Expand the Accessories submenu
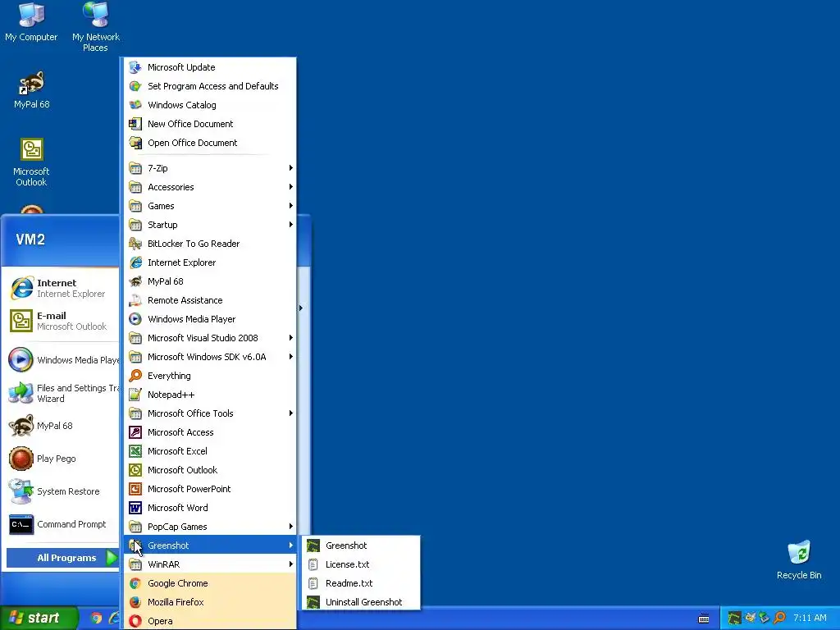The height and width of the screenshot is (630, 840). point(210,187)
